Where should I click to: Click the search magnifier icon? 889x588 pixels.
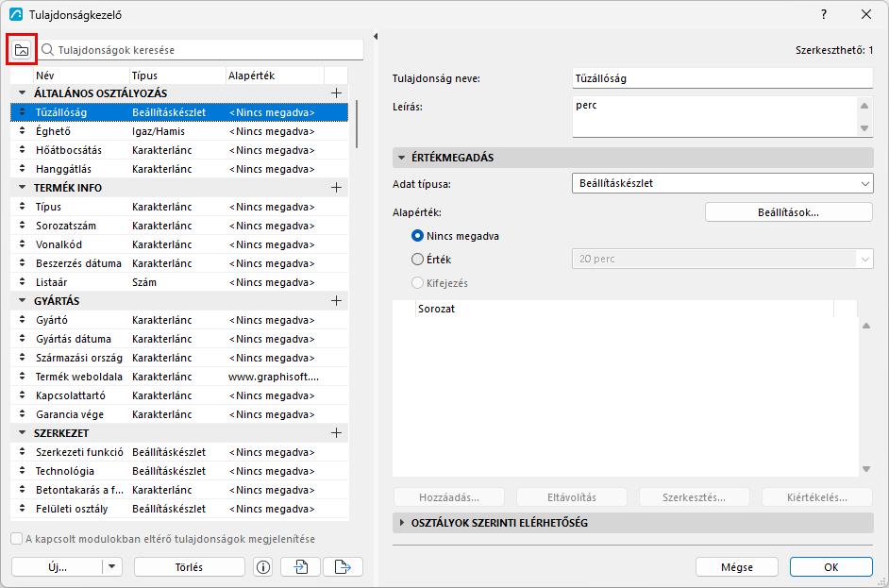coord(47,50)
